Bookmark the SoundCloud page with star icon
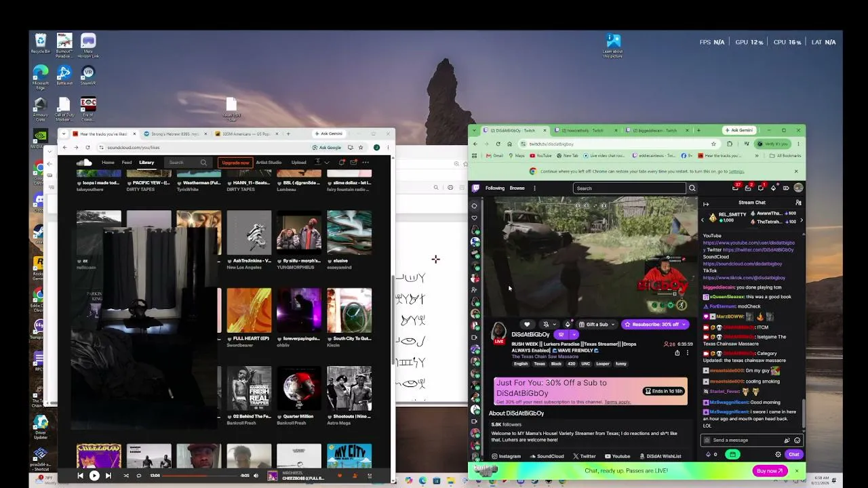868x488 pixels. coord(360,147)
